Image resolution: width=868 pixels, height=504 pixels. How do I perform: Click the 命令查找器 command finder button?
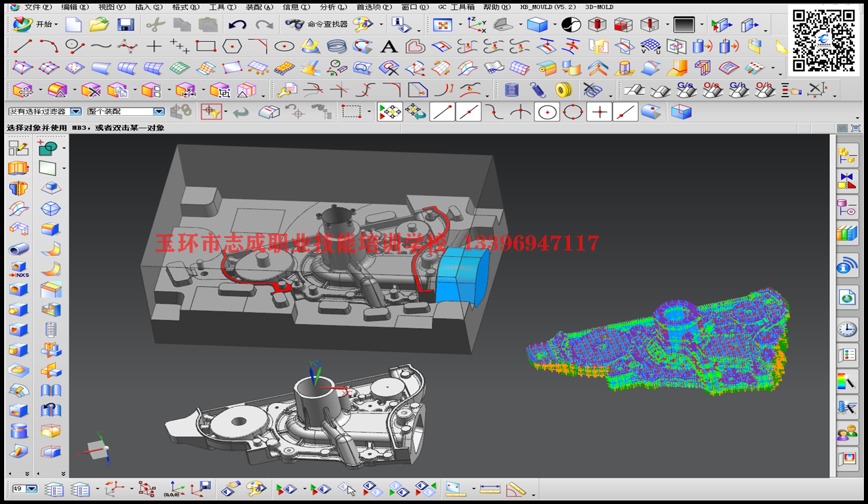pos(317,24)
